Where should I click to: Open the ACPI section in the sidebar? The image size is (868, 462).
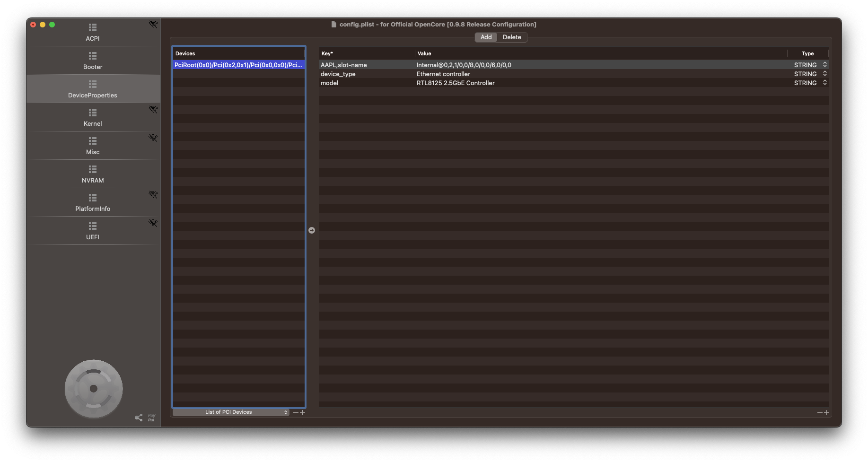pyautogui.click(x=93, y=32)
